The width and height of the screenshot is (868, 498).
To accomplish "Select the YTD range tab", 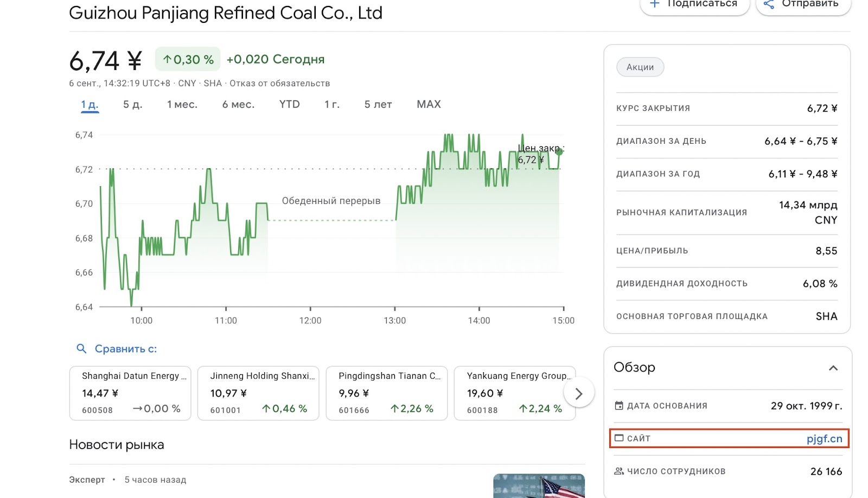I will [290, 104].
